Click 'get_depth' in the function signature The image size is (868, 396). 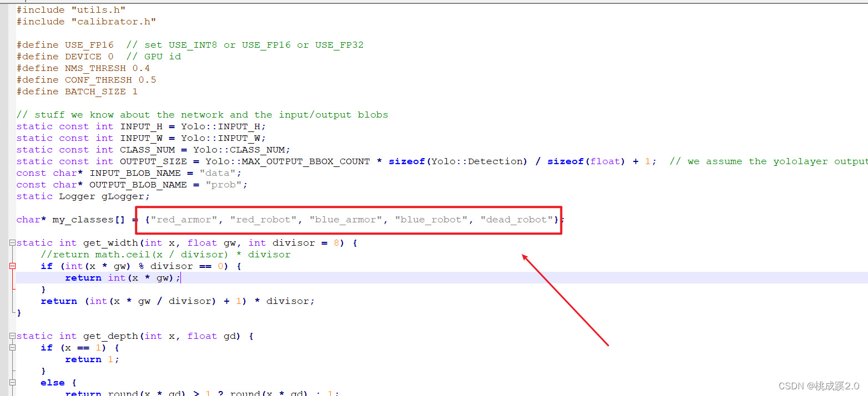click(111, 336)
